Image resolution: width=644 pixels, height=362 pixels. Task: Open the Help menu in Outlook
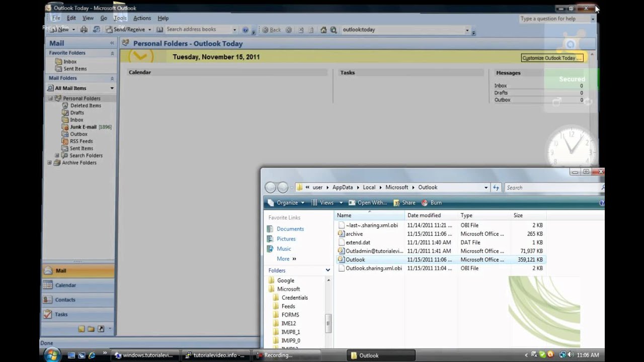(163, 18)
